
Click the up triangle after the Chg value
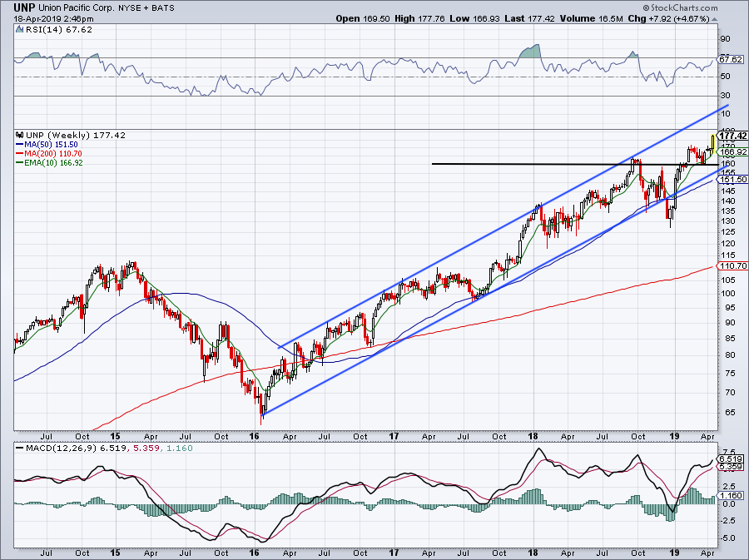click(x=714, y=20)
